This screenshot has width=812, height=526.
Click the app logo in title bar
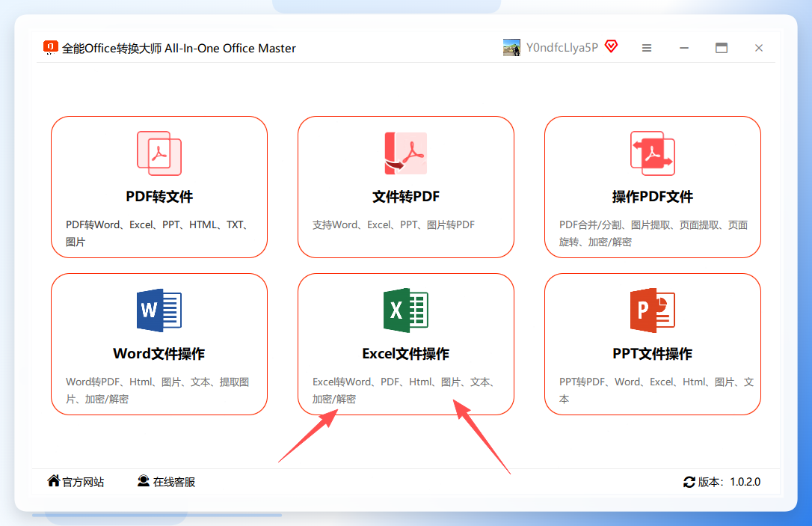point(50,48)
